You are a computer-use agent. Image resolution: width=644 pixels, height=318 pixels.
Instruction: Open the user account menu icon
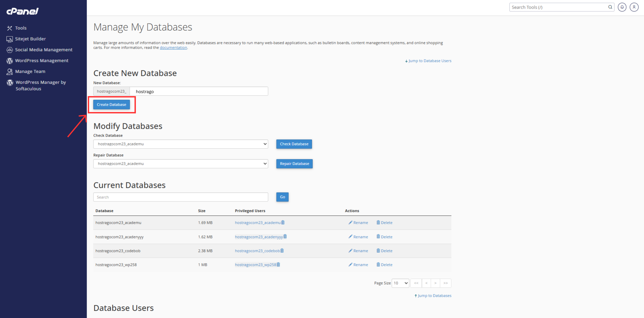(x=634, y=7)
